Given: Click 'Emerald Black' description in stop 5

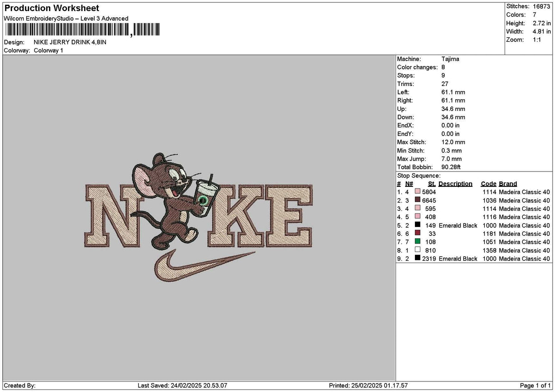Looking at the screenshot, I should click(458, 225).
